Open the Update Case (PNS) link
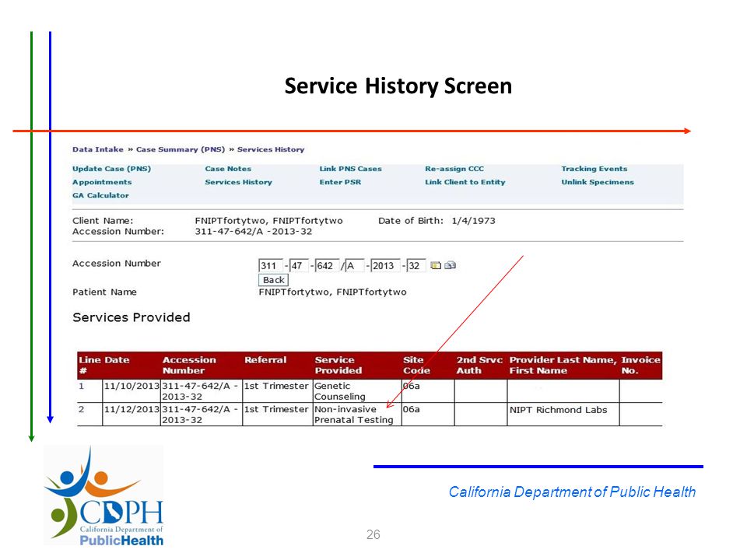747x560 pixels. tap(111, 169)
